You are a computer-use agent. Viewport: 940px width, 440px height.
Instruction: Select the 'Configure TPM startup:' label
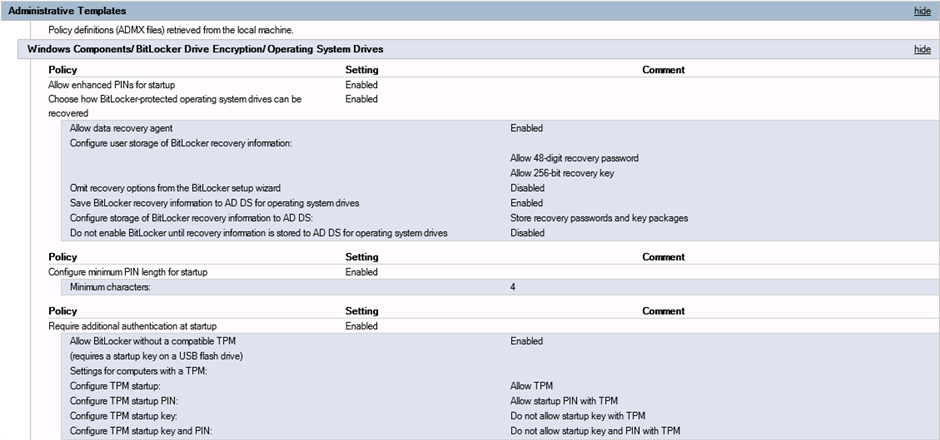pos(115,386)
